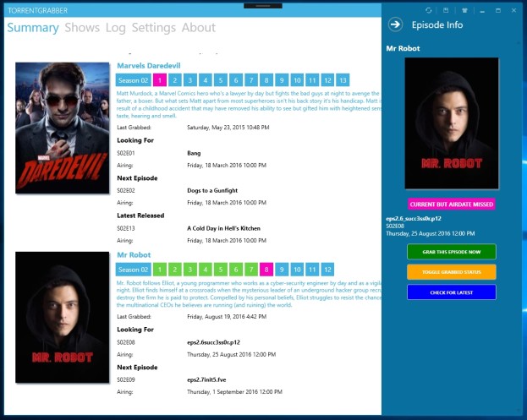Select Mr Robot episode 9 tile

tap(282, 270)
